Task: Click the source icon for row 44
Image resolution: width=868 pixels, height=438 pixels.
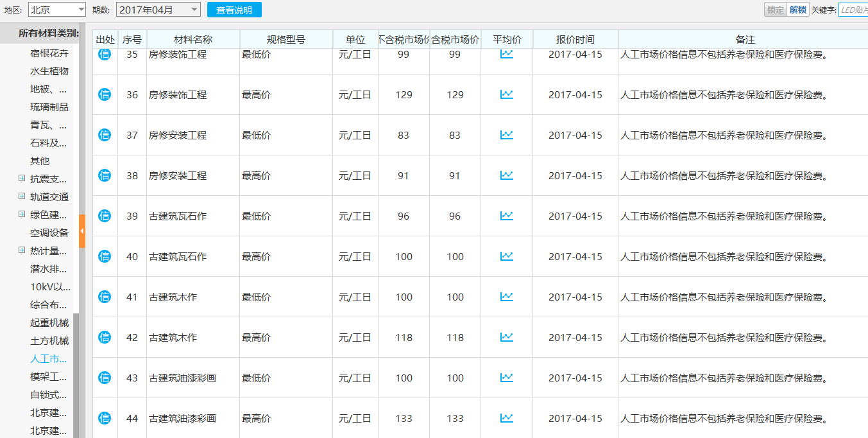Action: (105, 418)
